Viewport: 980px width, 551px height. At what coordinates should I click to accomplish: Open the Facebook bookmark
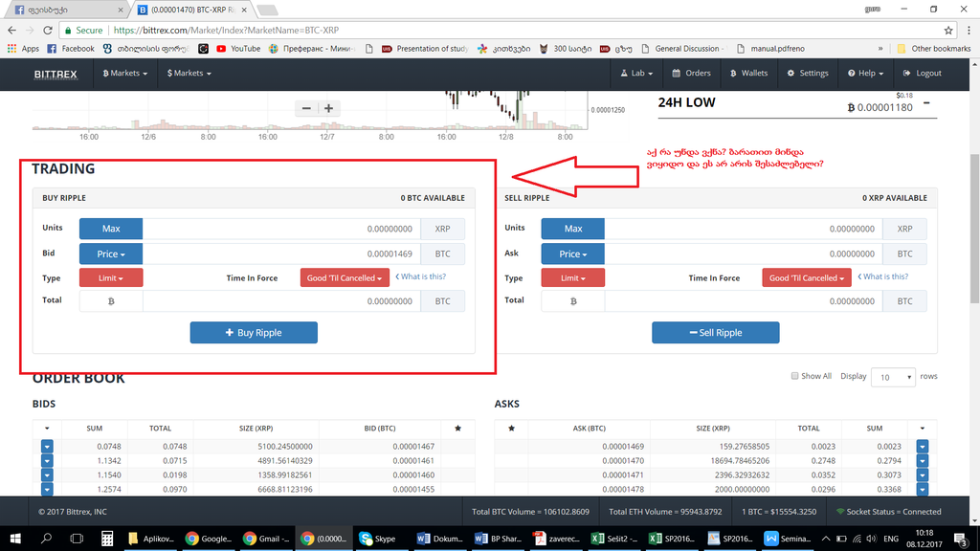[x=71, y=49]
